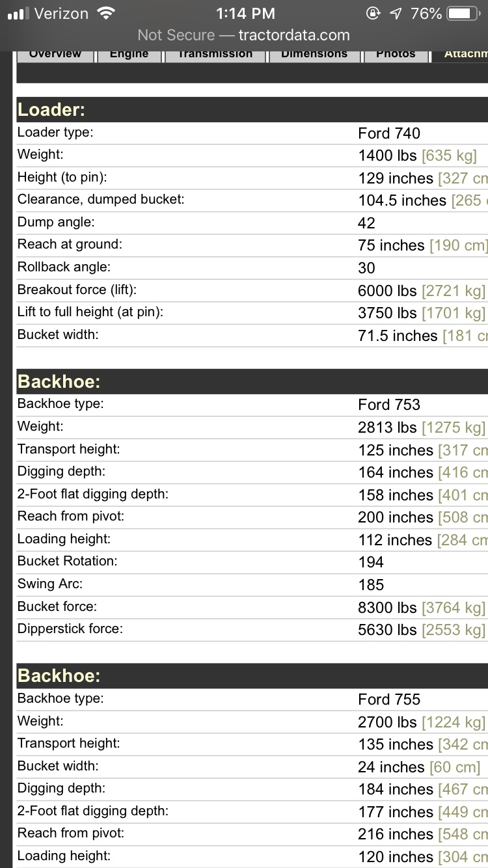This screenshot has width=488, height=868.
Task: Open the Overview tab
Action: click(x=55, y=55)
